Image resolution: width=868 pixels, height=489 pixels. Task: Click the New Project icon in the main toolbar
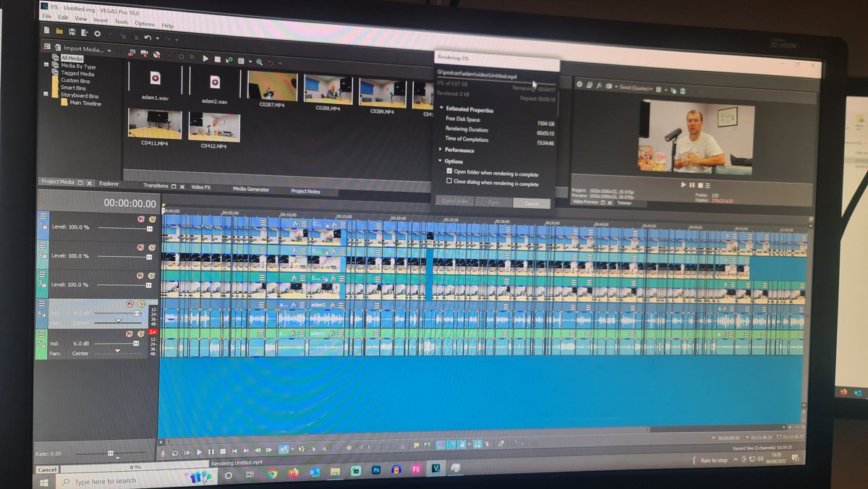47,31
